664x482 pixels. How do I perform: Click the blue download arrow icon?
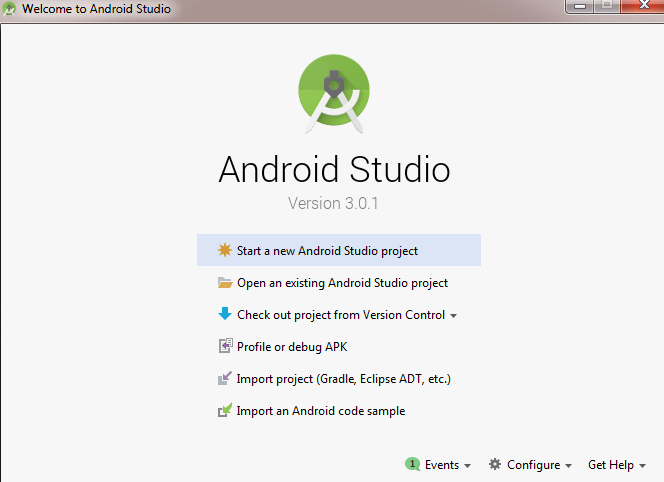(x=225, y=314)
